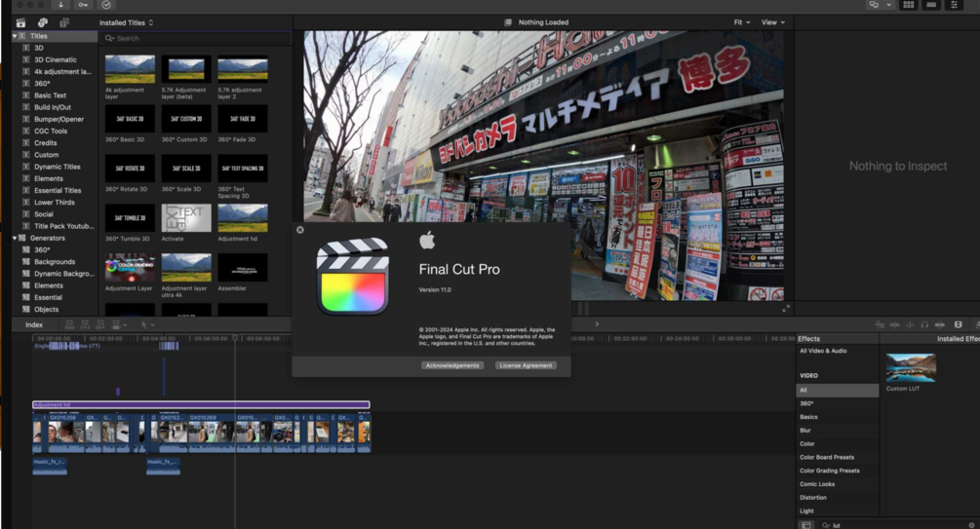This screenshot has width=980, height=529.
Task: Select the Build In/Out titles category
Action: point(53,107)
